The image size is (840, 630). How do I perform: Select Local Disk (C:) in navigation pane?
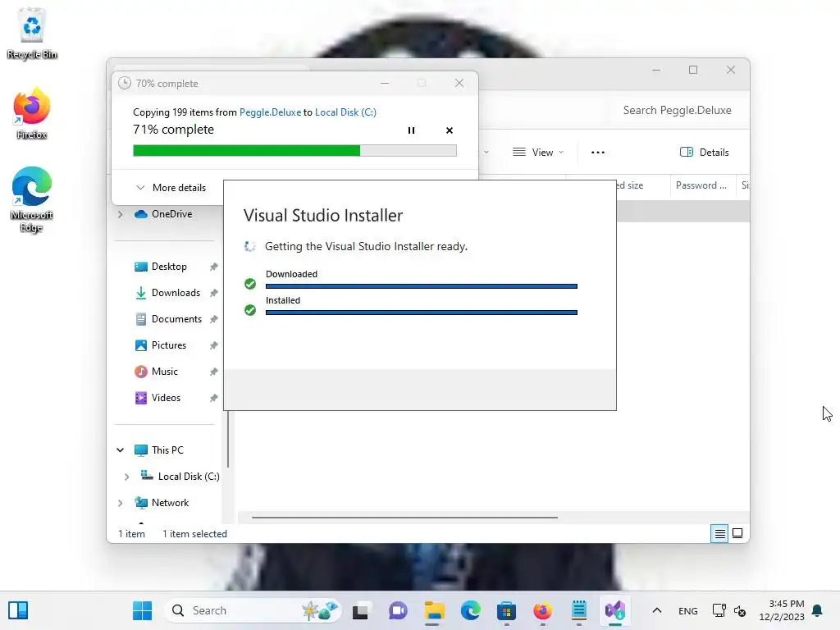point(180,477)
